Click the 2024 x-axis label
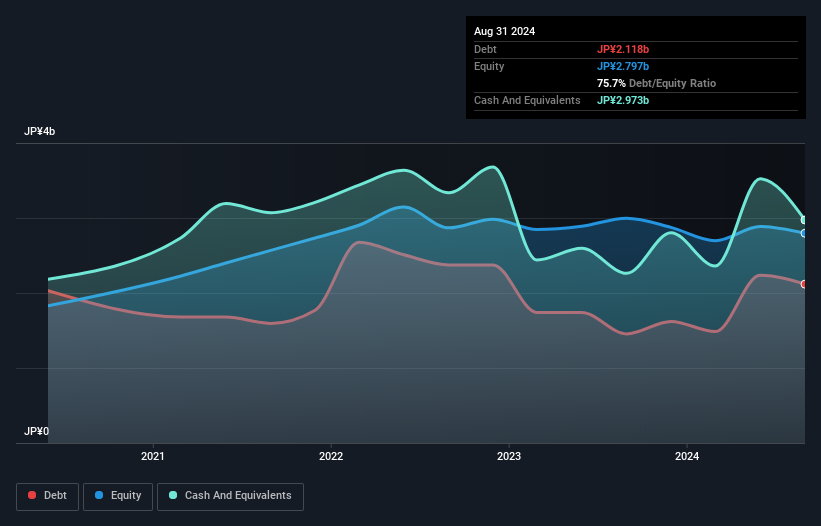 click(x=687, y=456)
